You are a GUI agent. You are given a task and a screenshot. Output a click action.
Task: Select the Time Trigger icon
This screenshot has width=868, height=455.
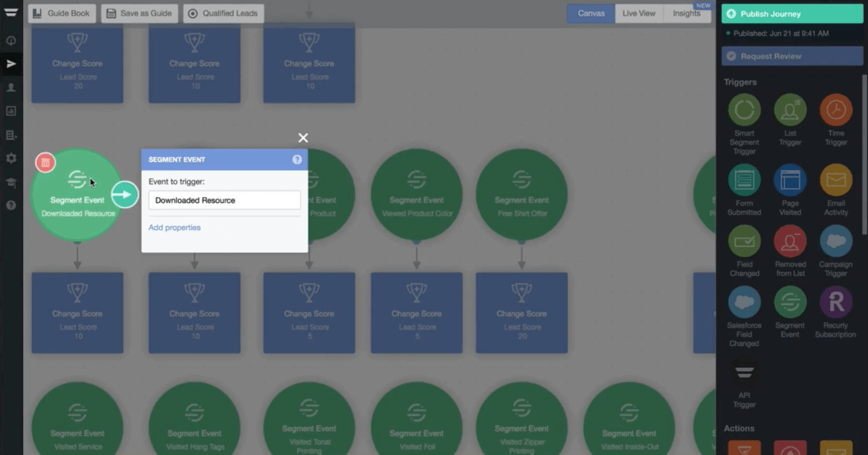[x=836, y=110]
